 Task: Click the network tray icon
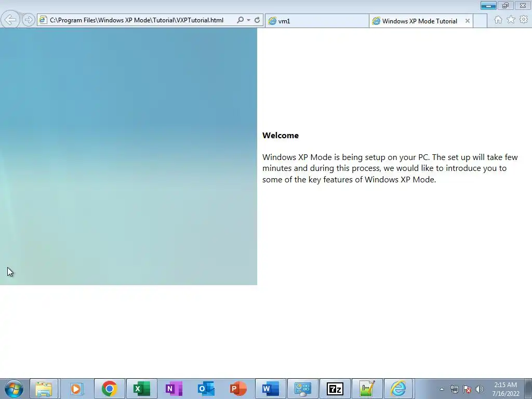click(454, 389)
